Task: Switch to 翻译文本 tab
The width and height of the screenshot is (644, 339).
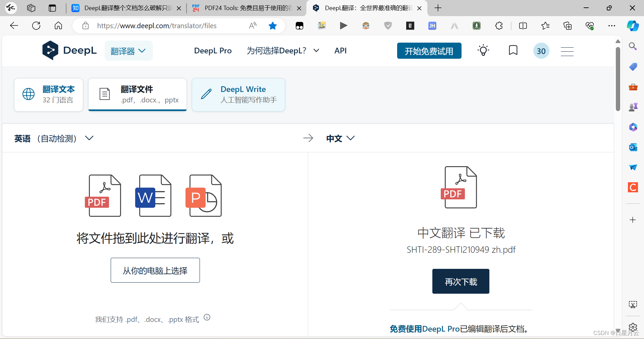Action: pos(49,95)
